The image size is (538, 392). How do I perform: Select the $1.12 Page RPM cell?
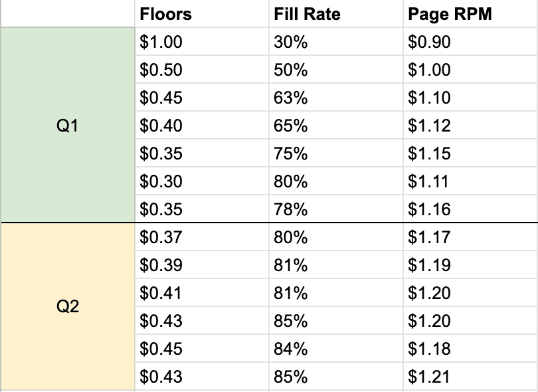pos(469,126)
